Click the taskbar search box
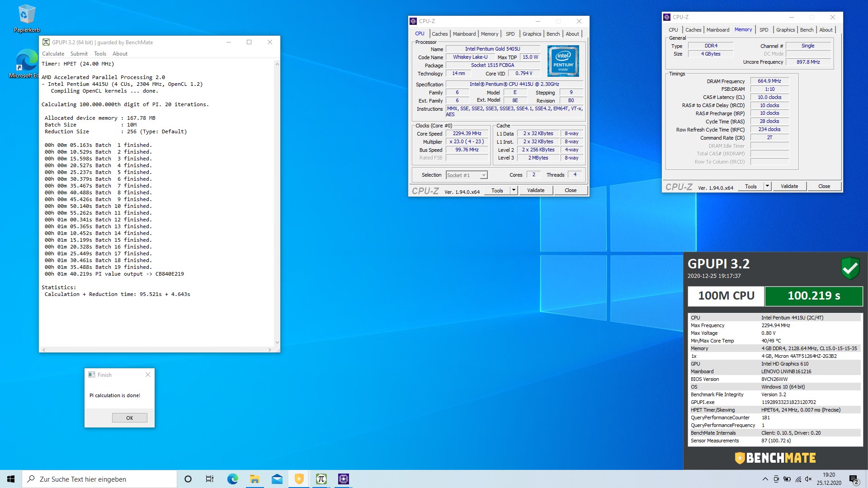868x488 pixels. [x=99, y=479]
